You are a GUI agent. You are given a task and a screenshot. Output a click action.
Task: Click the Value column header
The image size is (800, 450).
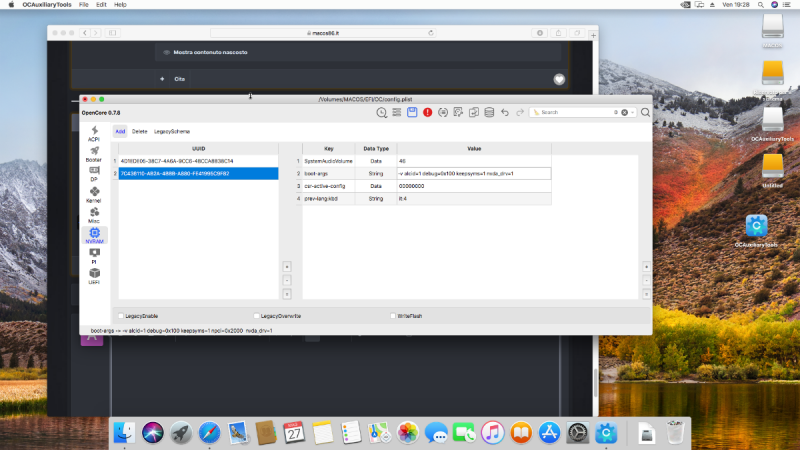pyautogui.click(x=474, y=148)
